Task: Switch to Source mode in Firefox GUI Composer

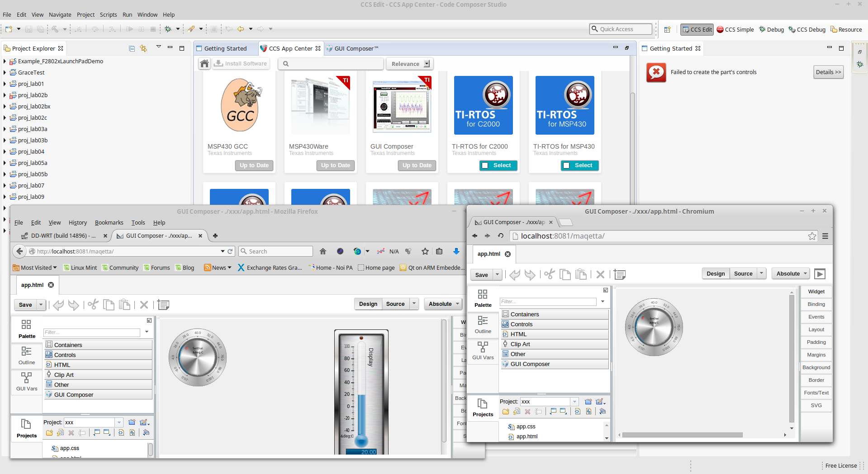Action: (395, 304)
